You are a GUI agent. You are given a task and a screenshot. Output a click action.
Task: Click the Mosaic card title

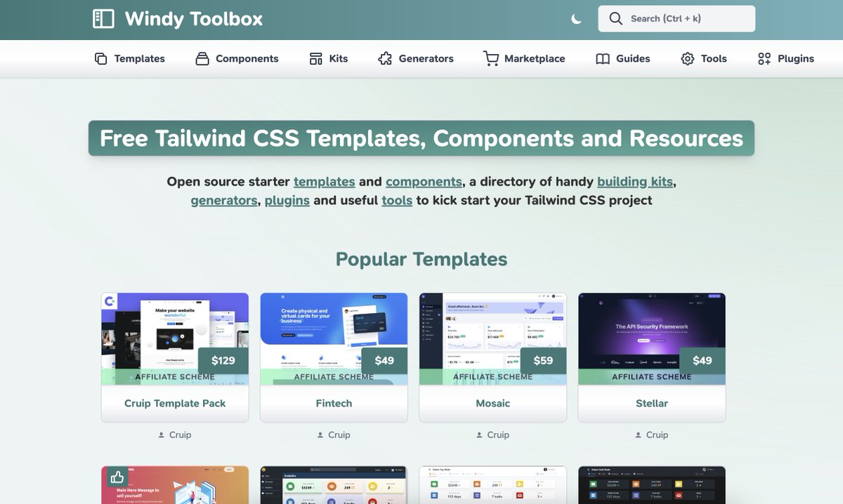point(493,404)
